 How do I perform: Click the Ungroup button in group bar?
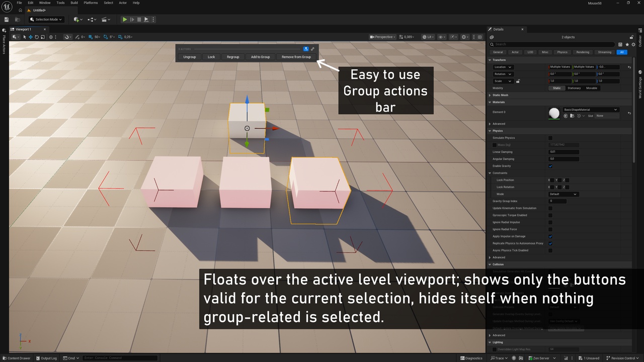pyautogui.click(x=190, y=57)
